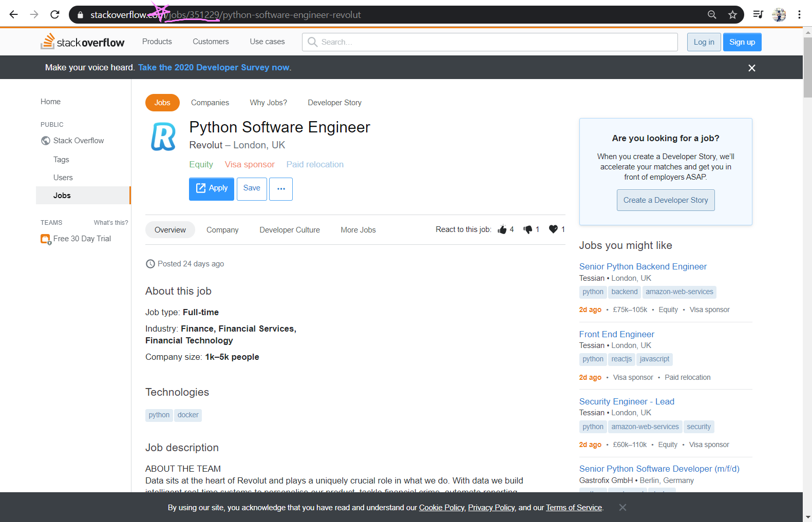Viewport: 812px width, 522px height.
Task: Open the Chrome profile avatar
Action: (x=779, y=14)
